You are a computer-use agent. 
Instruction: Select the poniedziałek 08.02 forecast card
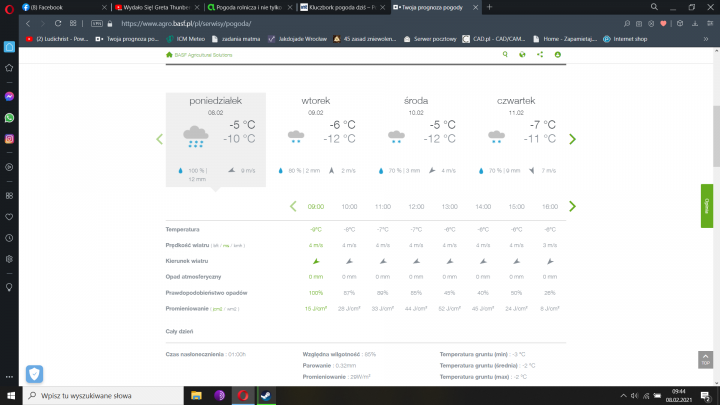tap(216, 140)
